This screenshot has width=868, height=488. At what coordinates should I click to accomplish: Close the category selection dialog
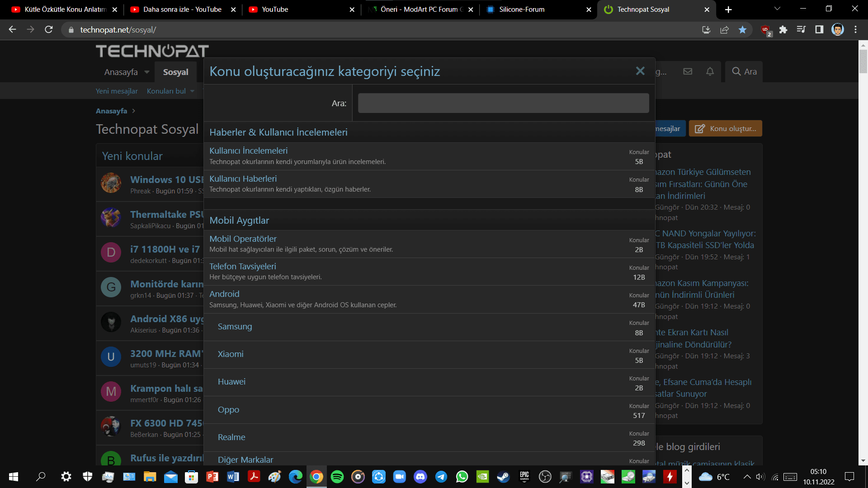coord(640,71)
